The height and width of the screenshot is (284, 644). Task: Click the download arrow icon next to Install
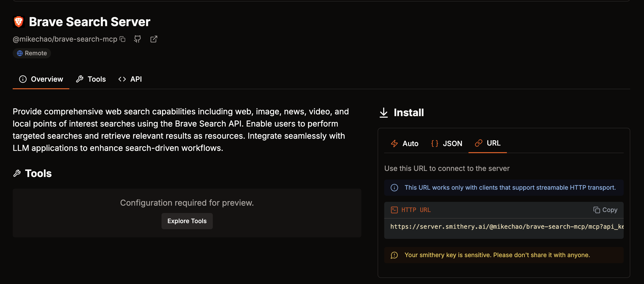(x=383, y=113)
